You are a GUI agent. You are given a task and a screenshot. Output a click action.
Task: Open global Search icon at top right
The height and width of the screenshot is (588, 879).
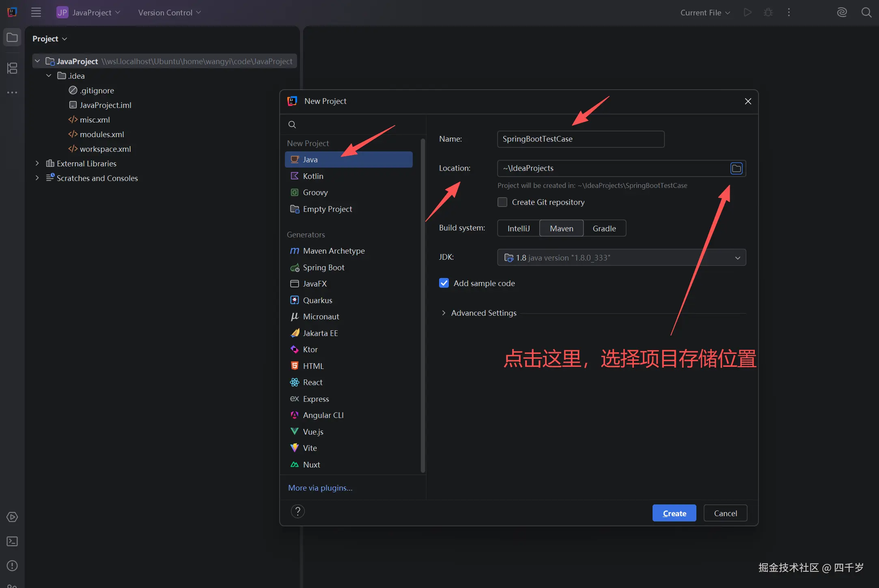tap(866, 12)
